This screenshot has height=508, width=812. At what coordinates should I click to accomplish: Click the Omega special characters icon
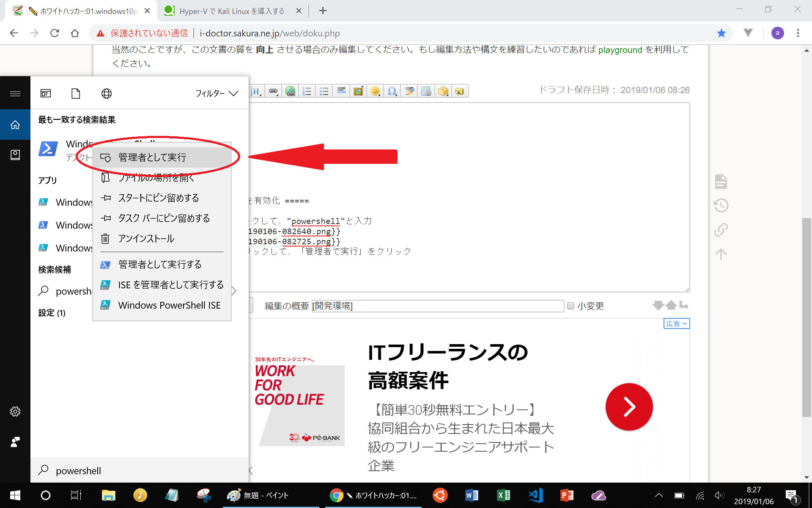(x=392, y=91)
